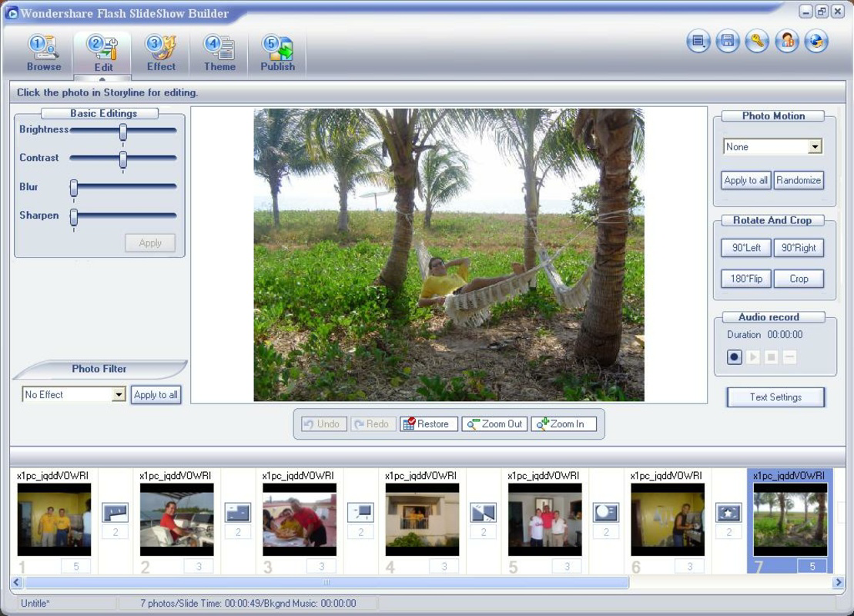The width and height of the screenshot is (854, 616).
Task: Restore the photo to original
Action: point(428,423)
